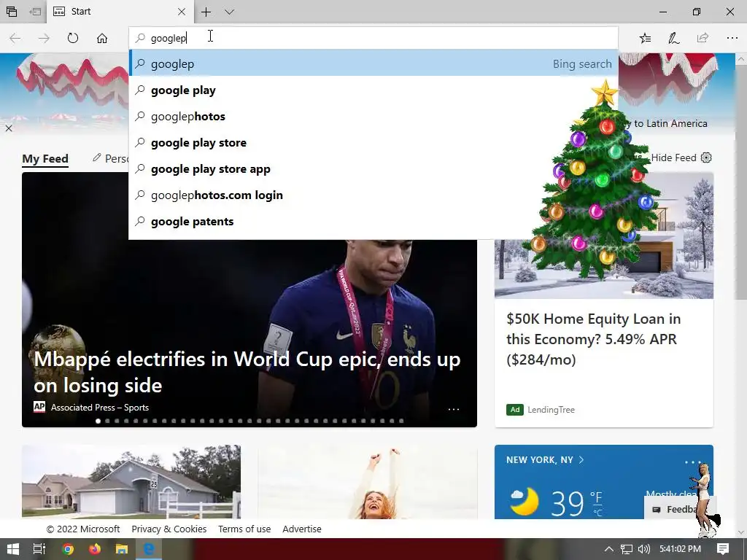Click the Refresh page icon
Screen dimensions: 747x560
72,38
